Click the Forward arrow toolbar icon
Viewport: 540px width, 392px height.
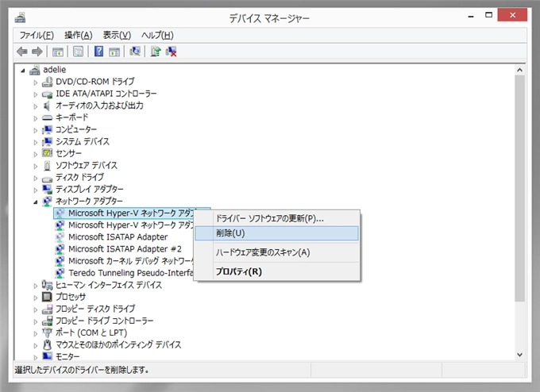point(37,52)
